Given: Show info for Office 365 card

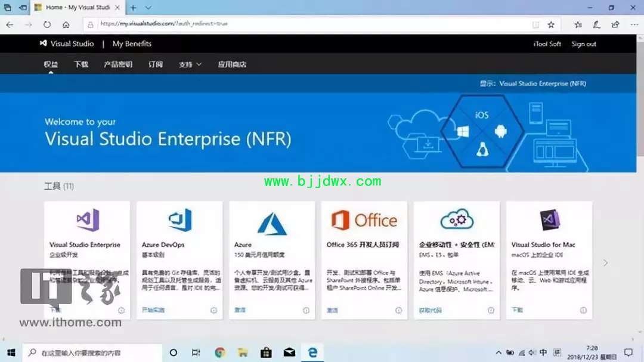Looking at the screenshot, I should (x=398, y=311).
